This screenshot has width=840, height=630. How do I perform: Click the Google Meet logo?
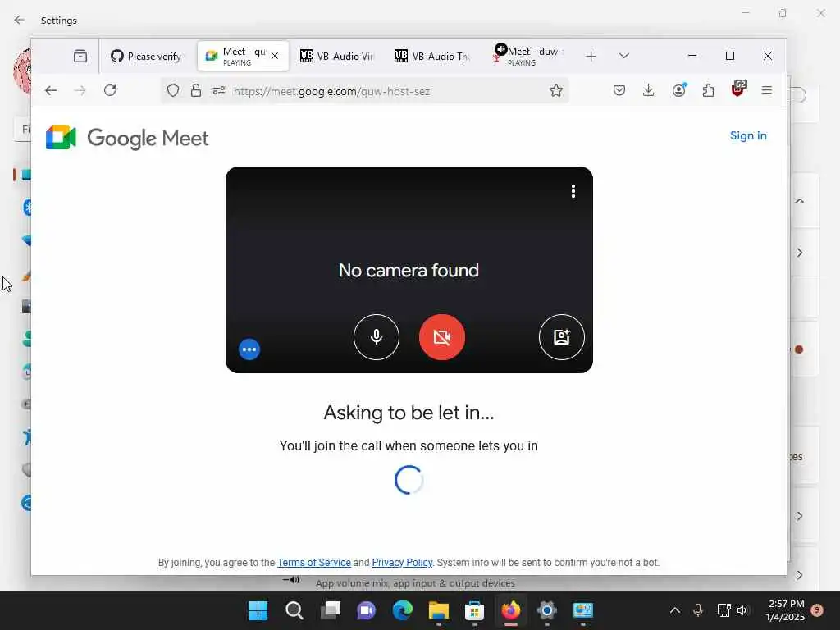127,138
